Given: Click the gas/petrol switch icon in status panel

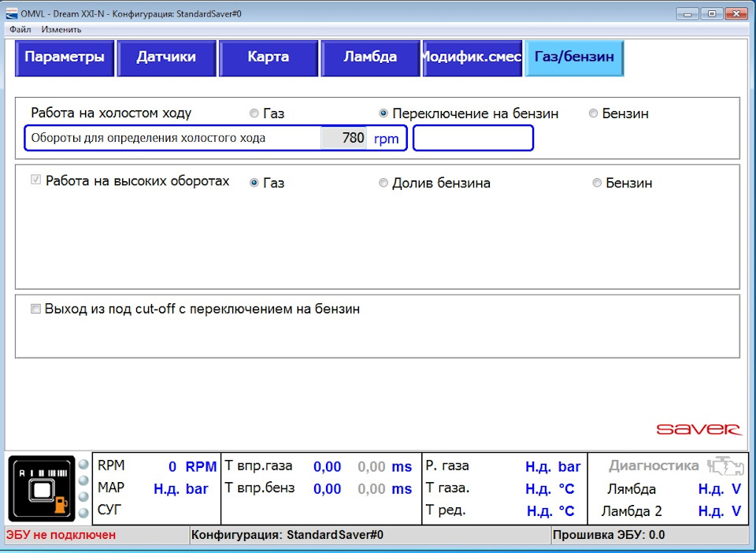Looking at the screenshot, I should coord(42,490).
